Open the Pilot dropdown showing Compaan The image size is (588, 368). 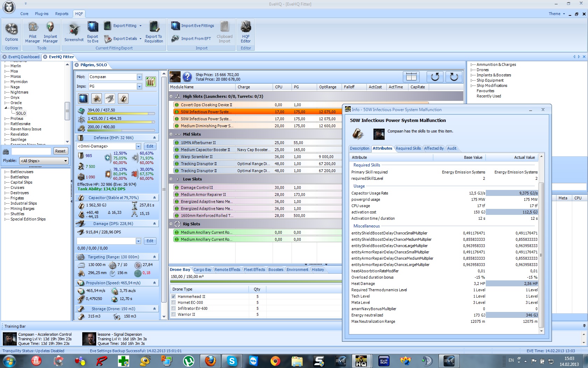point(139,77)
